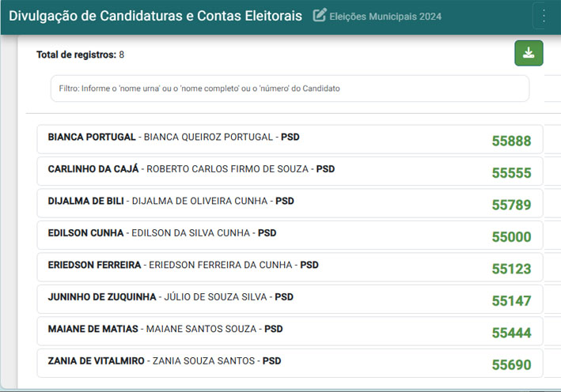Select Dijalma de Bili candidate row
The width and height of the screenshot is (561, 392).
point(290,203)
